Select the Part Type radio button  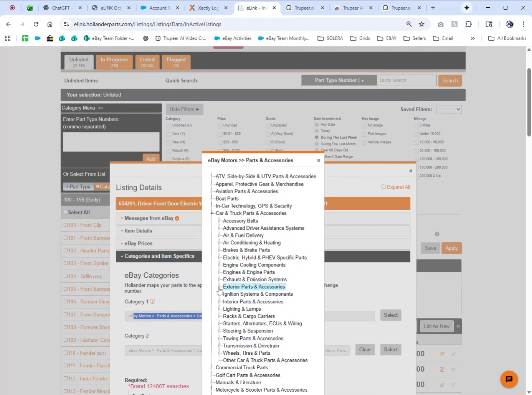pyautogui.click(x=67, y=186)
